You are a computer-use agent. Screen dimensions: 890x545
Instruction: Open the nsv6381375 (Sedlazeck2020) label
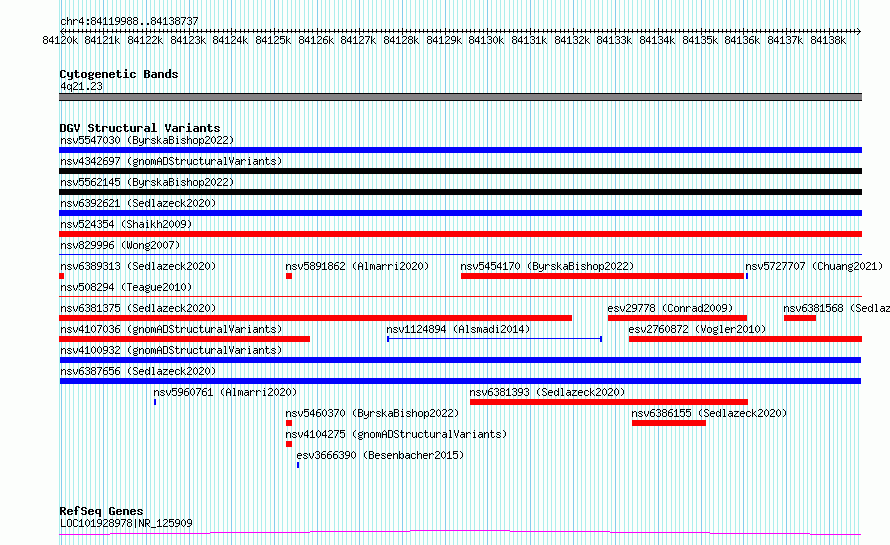(138, 308)
